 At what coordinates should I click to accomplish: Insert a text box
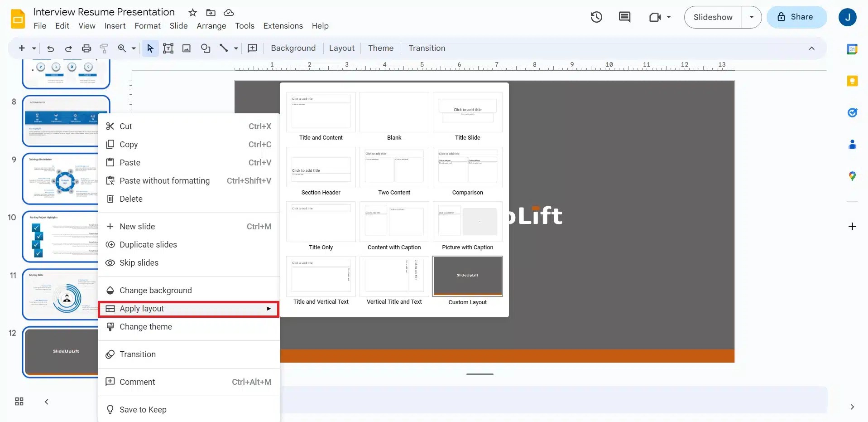[x=168, y=49]
